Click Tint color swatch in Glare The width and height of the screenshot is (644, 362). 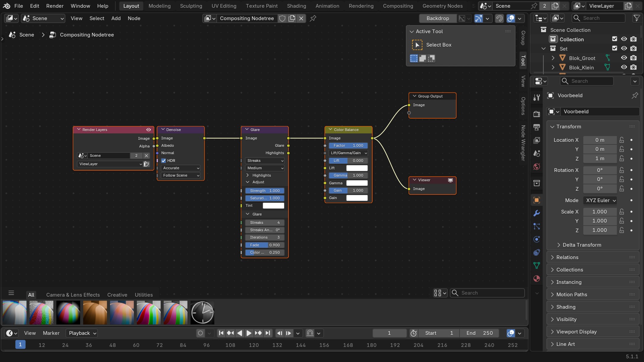click(273, 205)
